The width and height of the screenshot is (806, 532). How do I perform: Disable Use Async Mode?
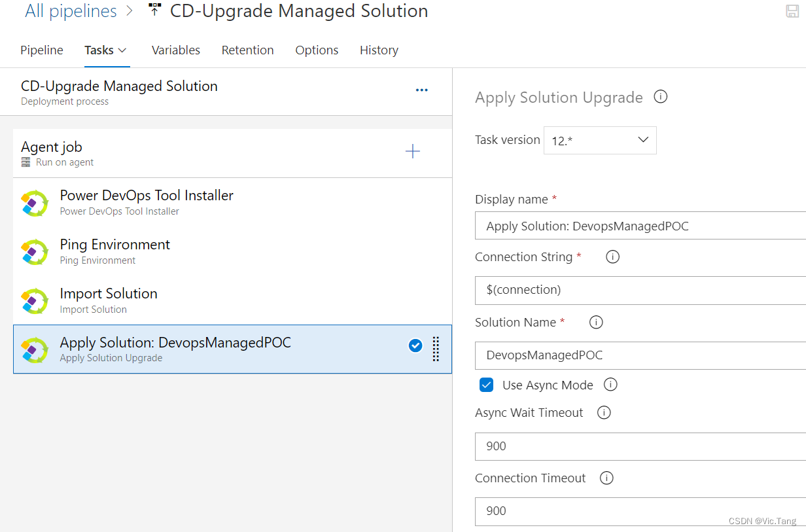click(486, 385)
